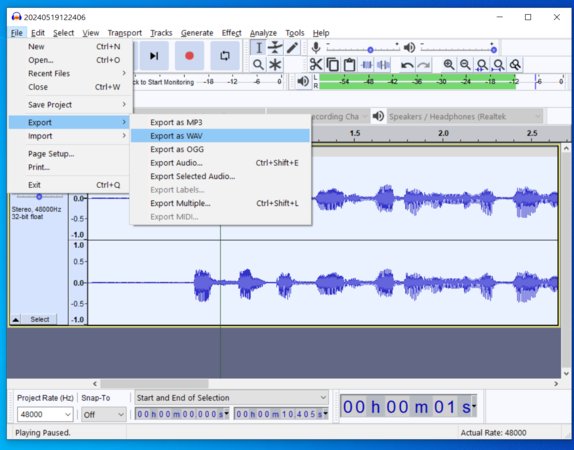Select the Multi-tool asterisk icon
The height and width of the screenshot is (450, 574).
point(275,65)
